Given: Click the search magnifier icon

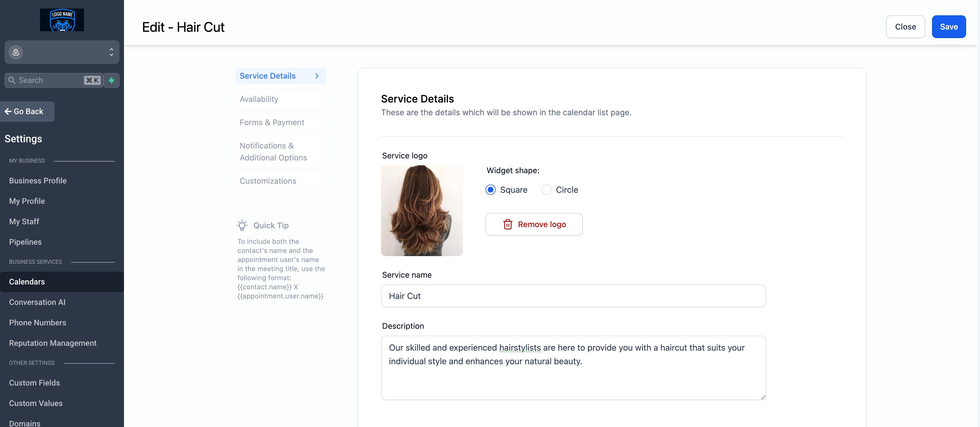Looking at the screenshot, I should tap(12, 80).
